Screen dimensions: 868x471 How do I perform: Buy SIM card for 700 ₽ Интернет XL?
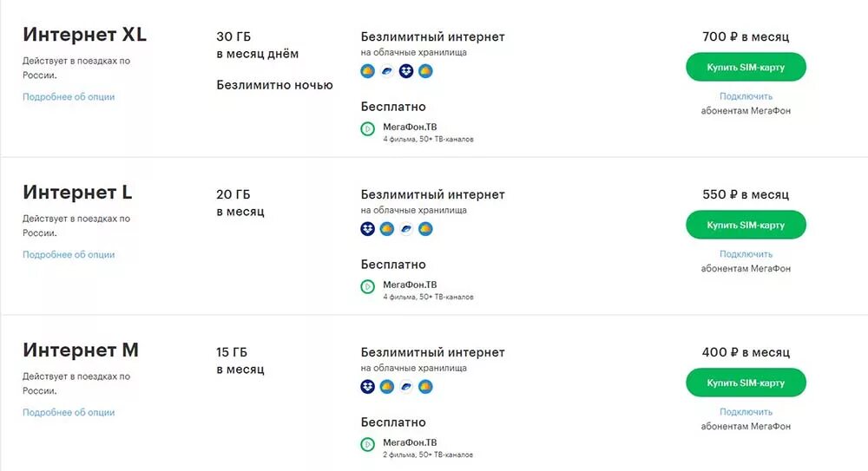[x=746, y=67]
